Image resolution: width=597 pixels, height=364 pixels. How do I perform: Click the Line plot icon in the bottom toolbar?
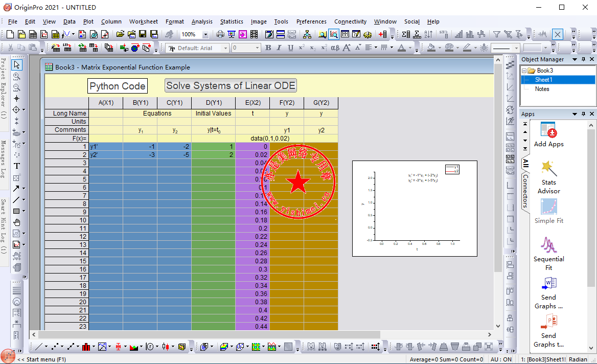[39, 347]
